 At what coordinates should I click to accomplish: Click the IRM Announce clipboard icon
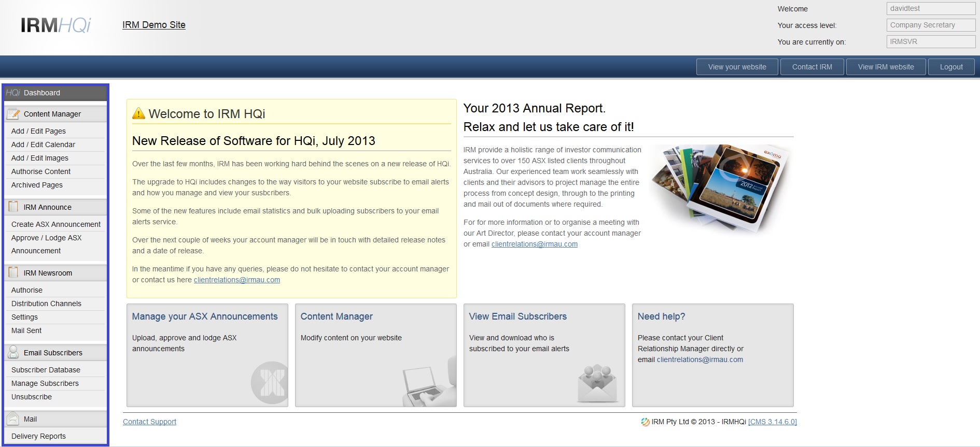point(13,207)
